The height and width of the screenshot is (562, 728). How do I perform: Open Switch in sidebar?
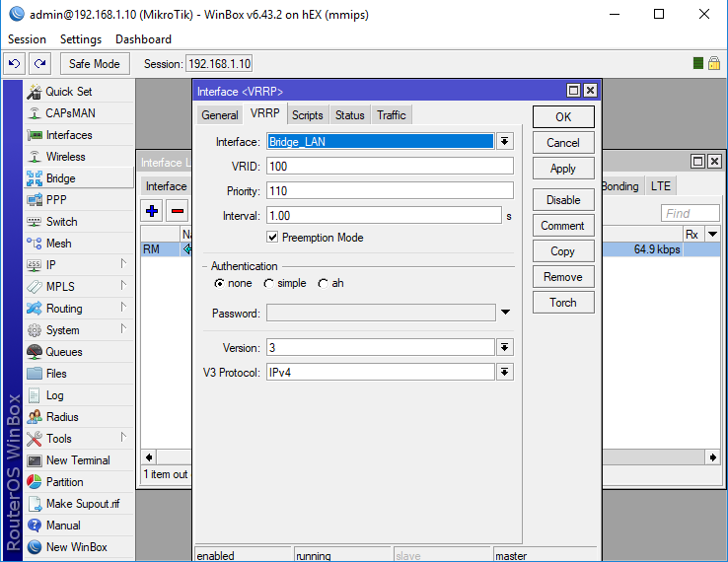coord(79,222)
